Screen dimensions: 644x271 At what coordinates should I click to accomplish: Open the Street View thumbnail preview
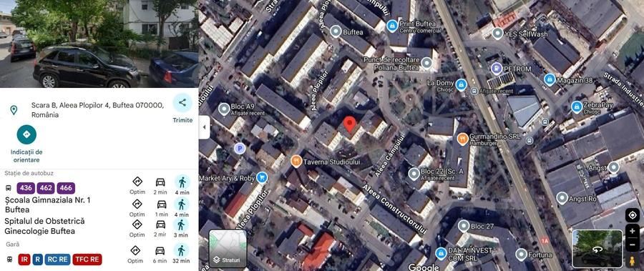click(597, 248)
